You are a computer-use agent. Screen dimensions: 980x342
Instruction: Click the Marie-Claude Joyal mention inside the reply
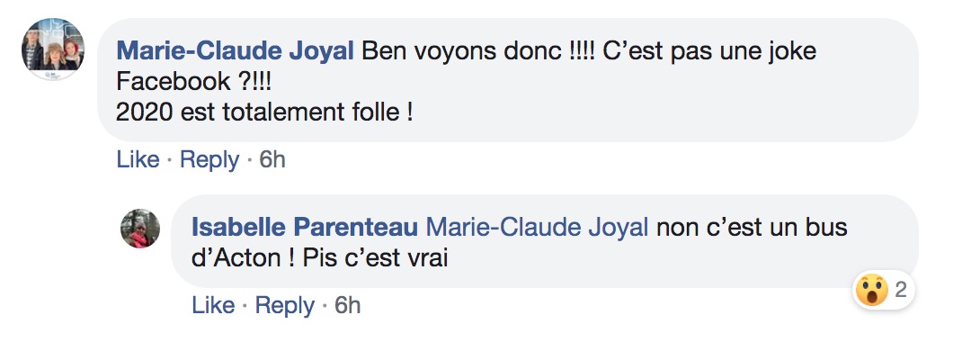[x=537, y=227]
